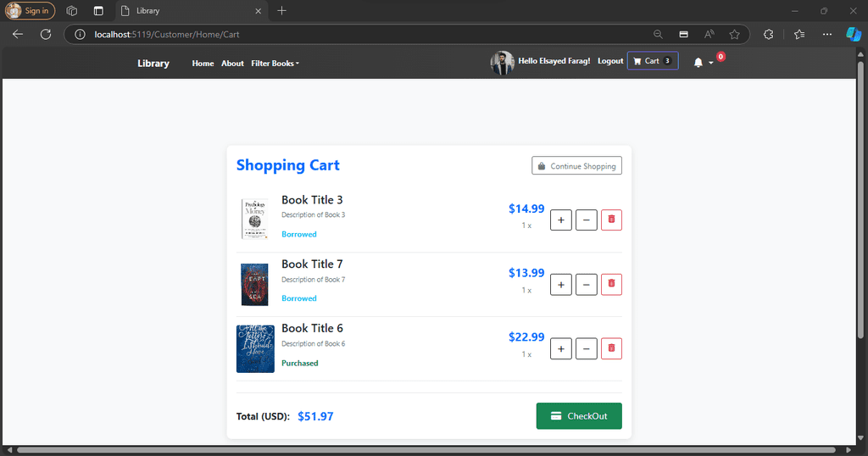Open the tab actions menu icon

98,10
